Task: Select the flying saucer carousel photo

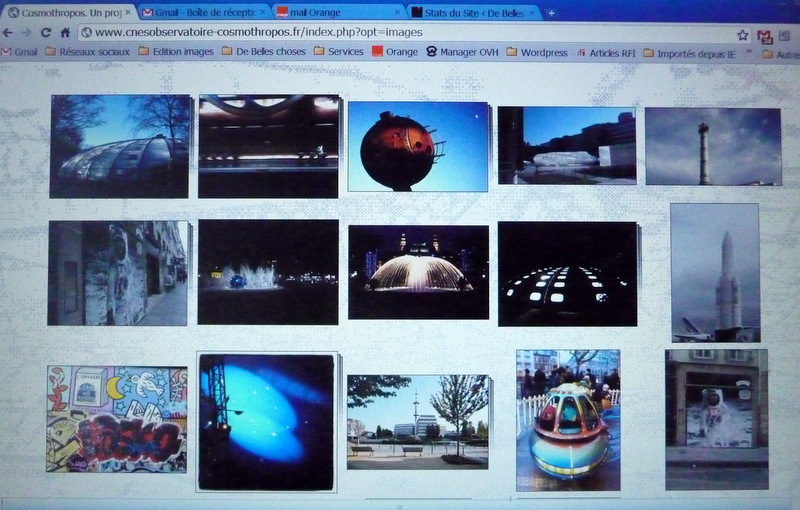Action: click(x=567, y=420)
